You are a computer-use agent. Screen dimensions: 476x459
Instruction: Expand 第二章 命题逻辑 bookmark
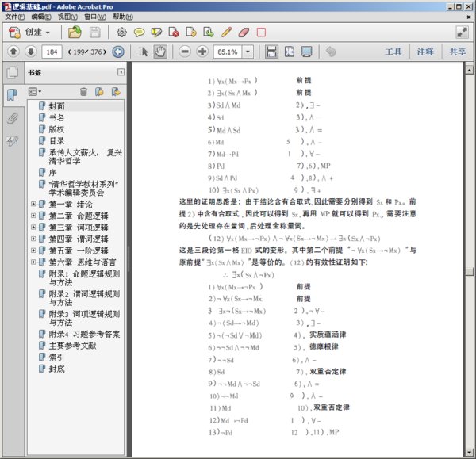click(33, 216)
